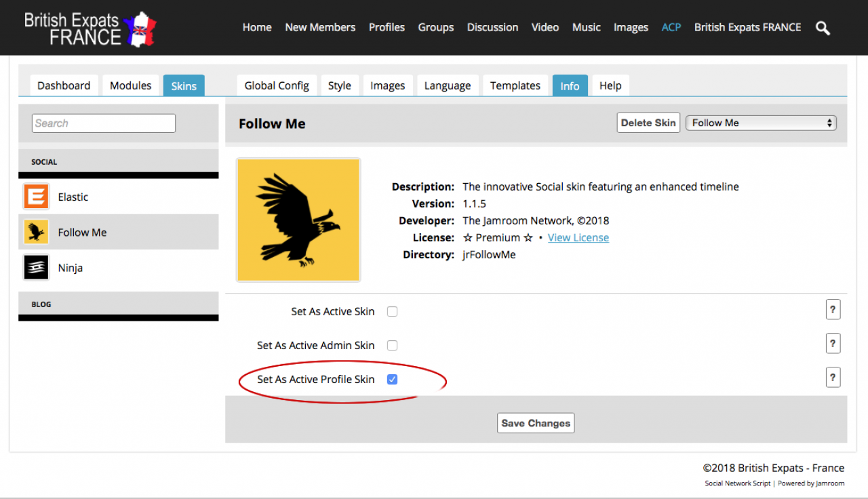Open help for Set As Active Skin
Screen dimensions: 868x499
[833, 310]
